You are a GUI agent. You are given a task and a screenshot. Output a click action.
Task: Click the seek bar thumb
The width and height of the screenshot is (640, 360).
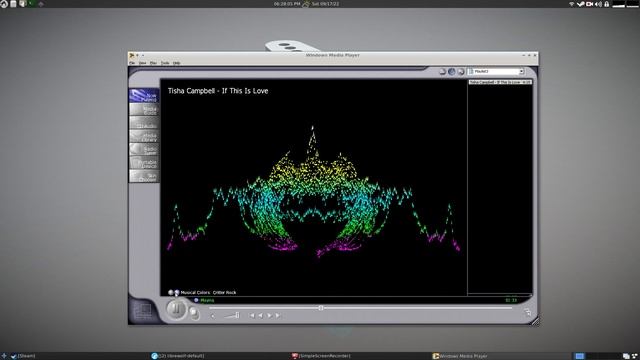coord(321,308)
